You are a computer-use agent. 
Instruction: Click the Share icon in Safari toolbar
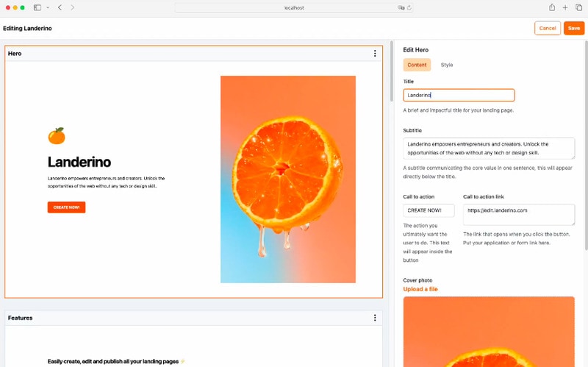click(x=551, y=7)
